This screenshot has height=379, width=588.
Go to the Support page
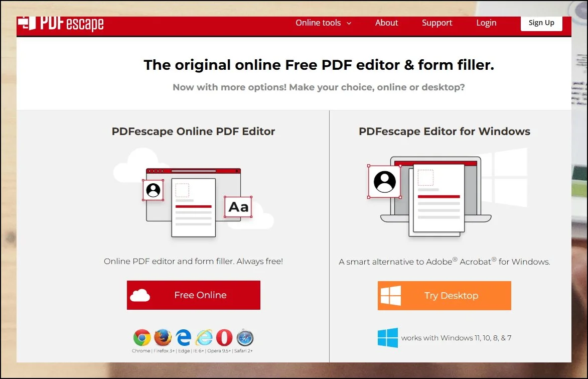tap(437, 23)
